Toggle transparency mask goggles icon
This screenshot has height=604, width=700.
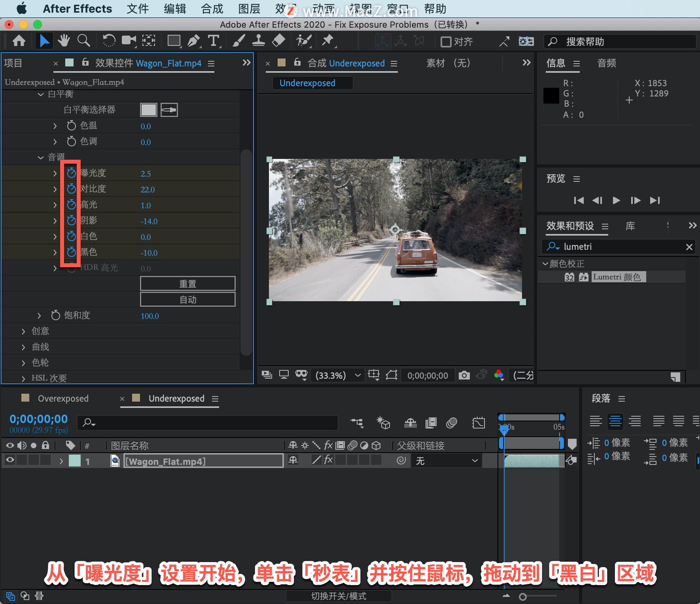click(301, 375)
